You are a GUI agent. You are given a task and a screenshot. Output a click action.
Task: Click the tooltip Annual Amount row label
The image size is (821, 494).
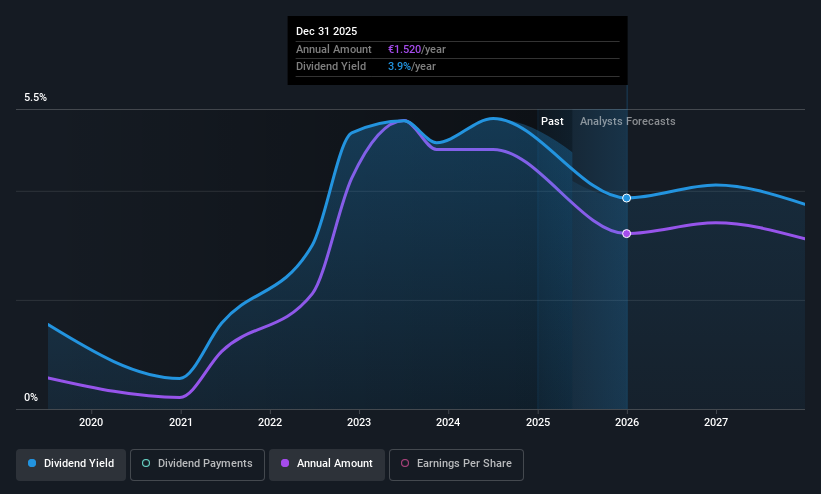[x=334, y=49]
